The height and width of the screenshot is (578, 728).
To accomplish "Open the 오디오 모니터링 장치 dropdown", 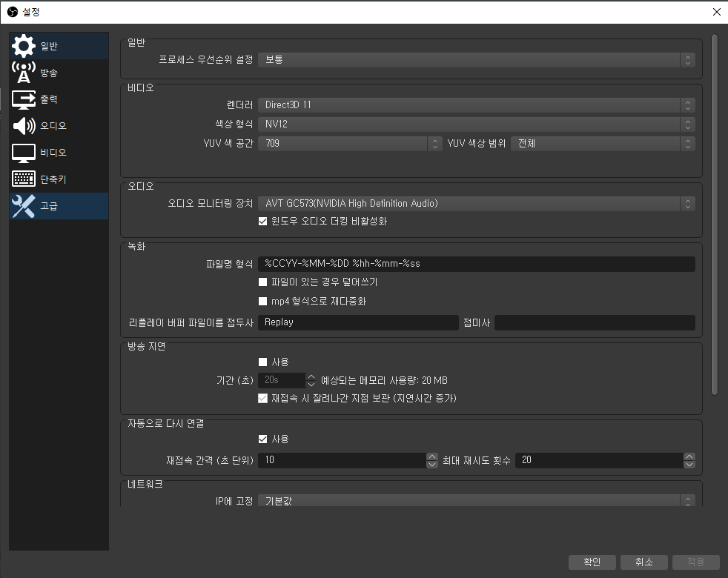I will [477, 203].
